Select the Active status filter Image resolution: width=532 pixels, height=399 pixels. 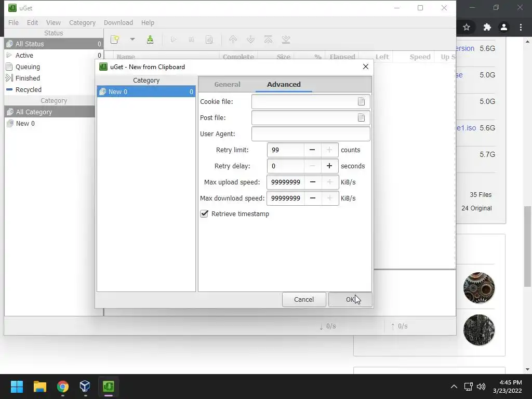coord(54,55)
